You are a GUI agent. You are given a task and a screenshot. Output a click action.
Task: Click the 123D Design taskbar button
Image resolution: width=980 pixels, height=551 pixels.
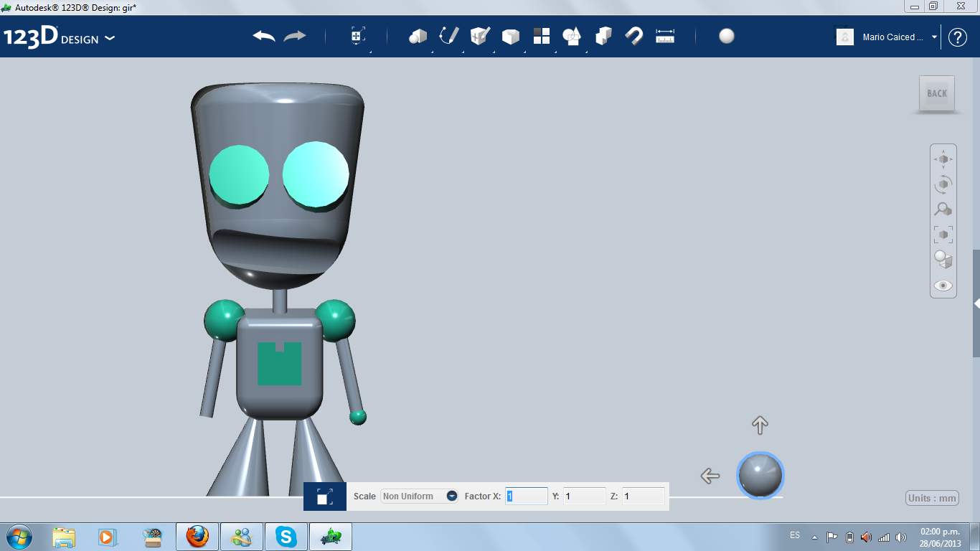click(330, 537)
